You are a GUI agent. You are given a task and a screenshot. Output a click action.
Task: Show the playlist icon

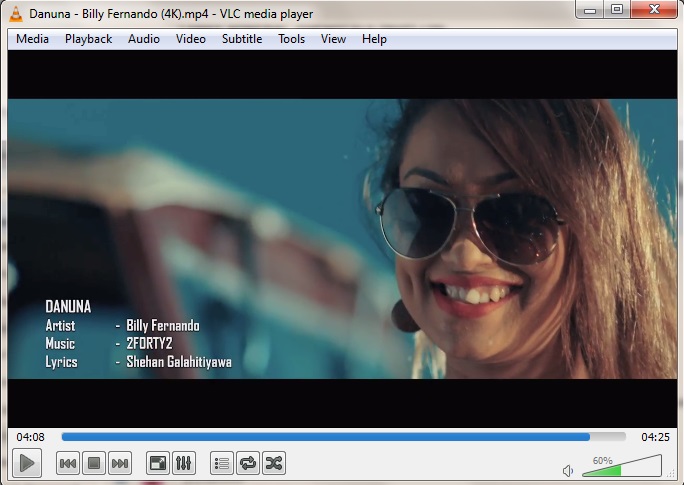click(x=222, y=463)
